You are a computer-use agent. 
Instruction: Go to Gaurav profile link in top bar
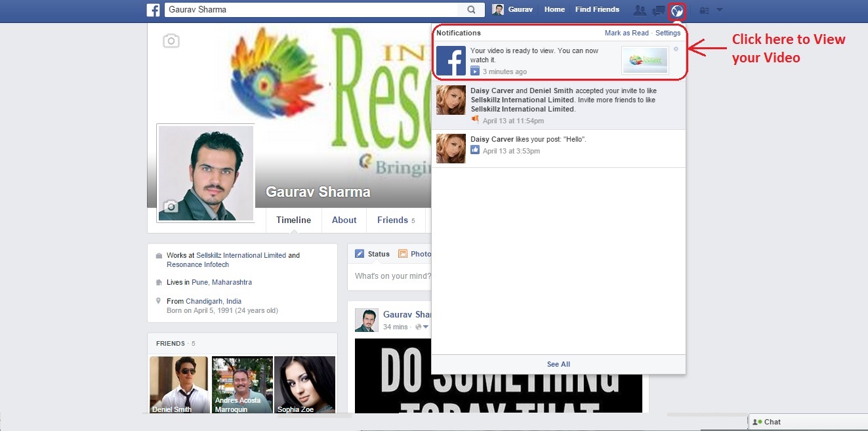(520, 10)
